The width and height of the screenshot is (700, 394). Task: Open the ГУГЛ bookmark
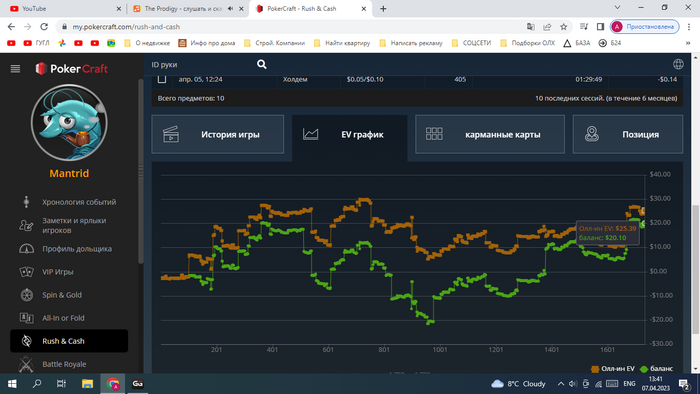pyautogui.click(x=36, y=43)
